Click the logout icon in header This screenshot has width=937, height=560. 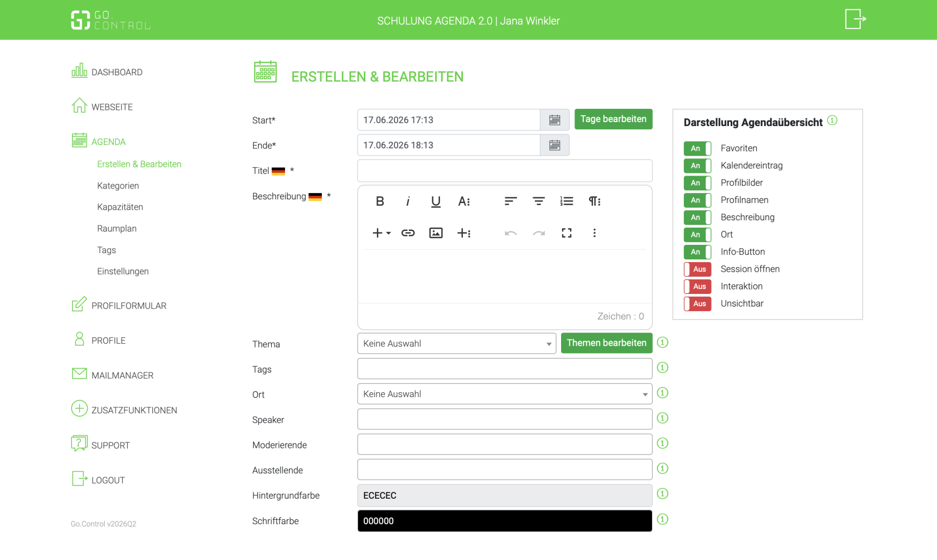(855, 19)
